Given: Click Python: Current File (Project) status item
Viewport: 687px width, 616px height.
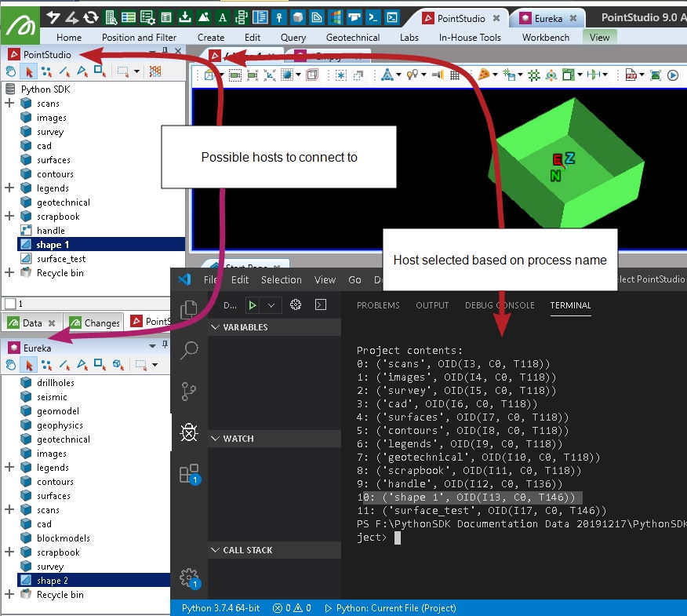Looking at the screenshot, I should coord(391,608).
